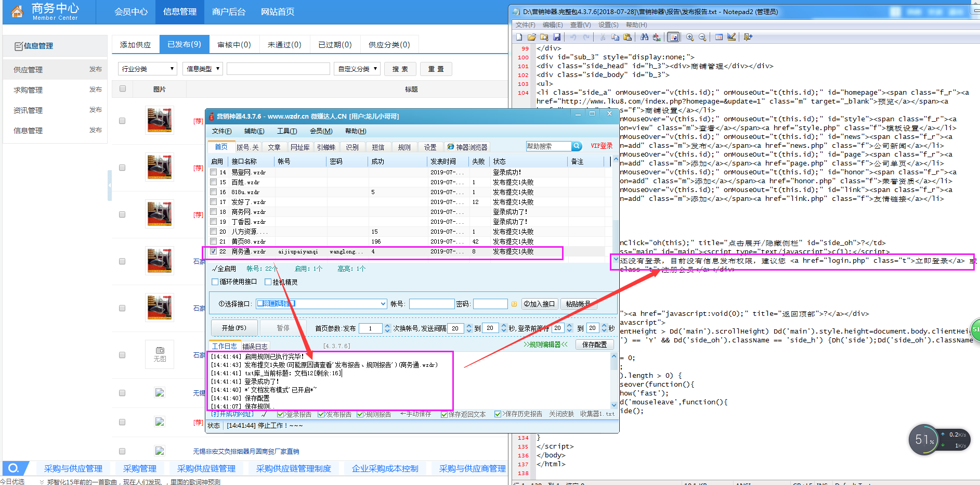Viewport: 980px width, 485px height.
Task: Zoom in using Notepad2 magnifier icon
Action: coord(689,37)
